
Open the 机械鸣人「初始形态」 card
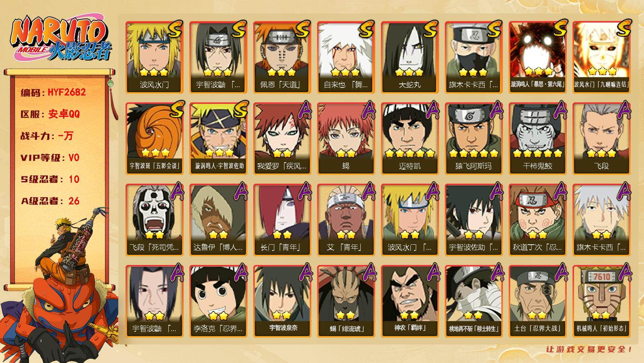(x=601, y=301)
